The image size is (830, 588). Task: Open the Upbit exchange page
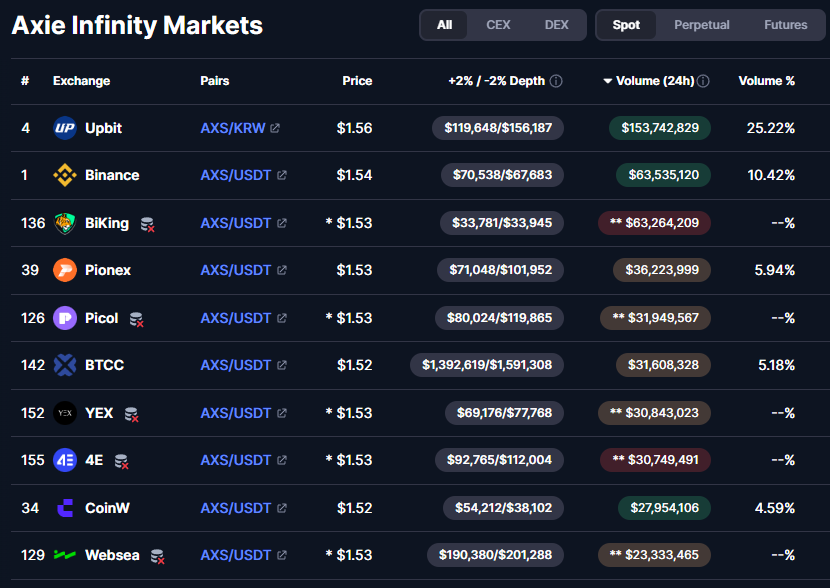103,128
